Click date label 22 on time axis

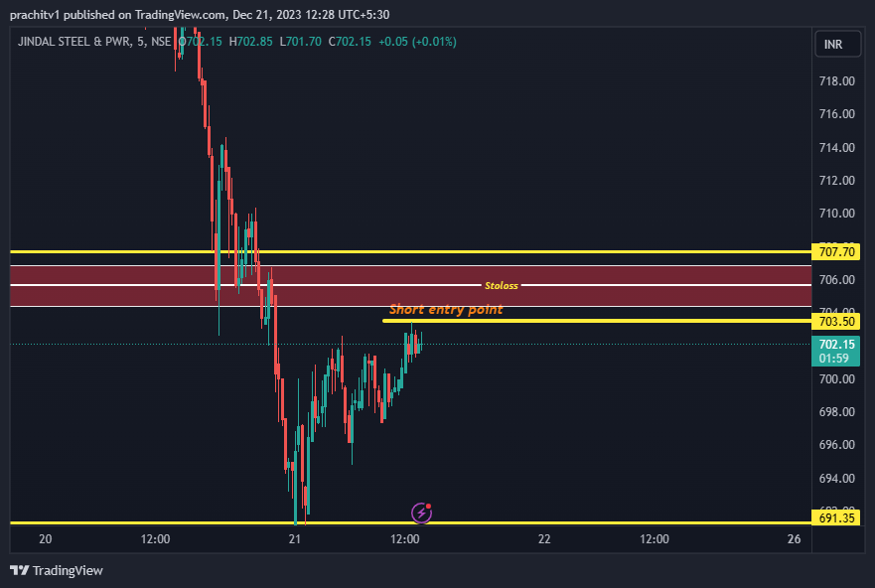pos(544,539)
